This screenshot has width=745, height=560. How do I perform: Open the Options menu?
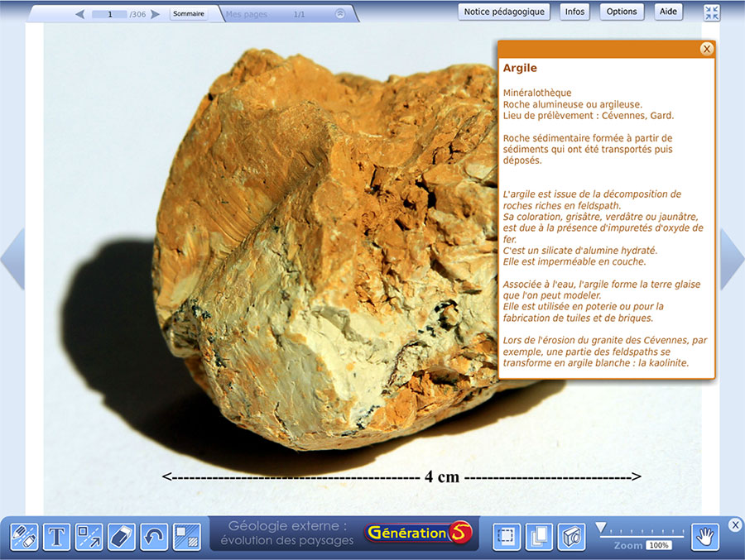click(621, 12)
